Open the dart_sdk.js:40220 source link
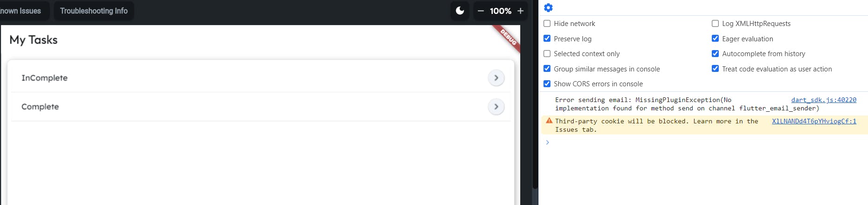The height and width of the screenshot is (205, 868). (824, 100)
